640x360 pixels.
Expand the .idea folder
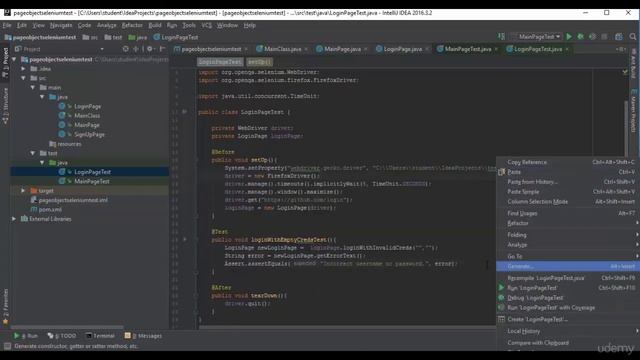click(23, 69)
